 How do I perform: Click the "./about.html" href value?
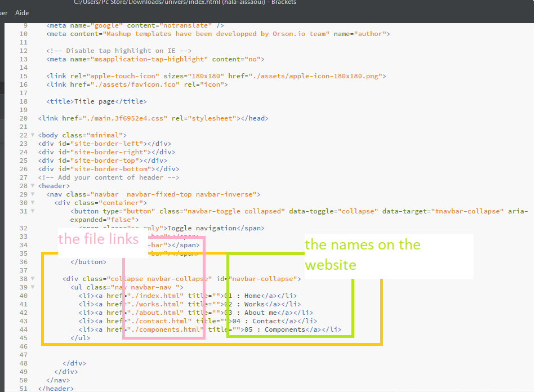[155, 313]
